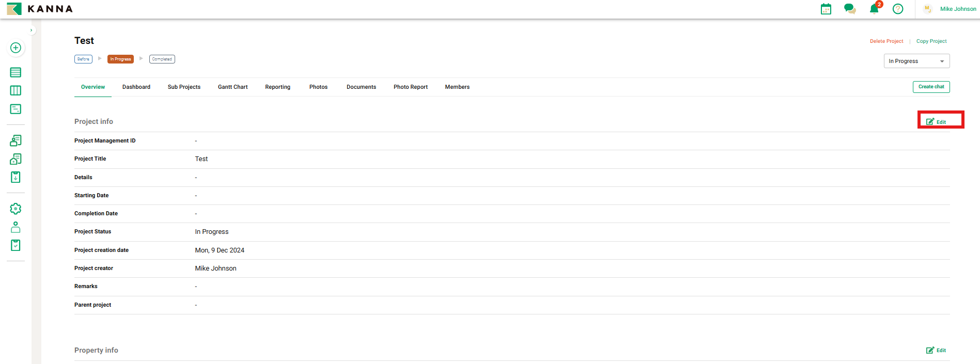Image resolution: width=980 pixels, height=364 pixels.
Task: Open the Members tab
Action: [x=457, y=87]
